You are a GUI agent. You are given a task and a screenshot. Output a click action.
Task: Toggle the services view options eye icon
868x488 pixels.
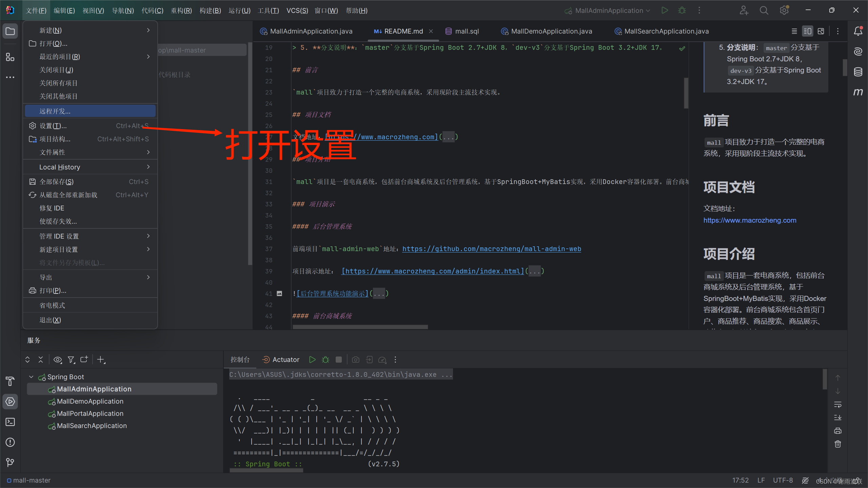coord(58,360)
